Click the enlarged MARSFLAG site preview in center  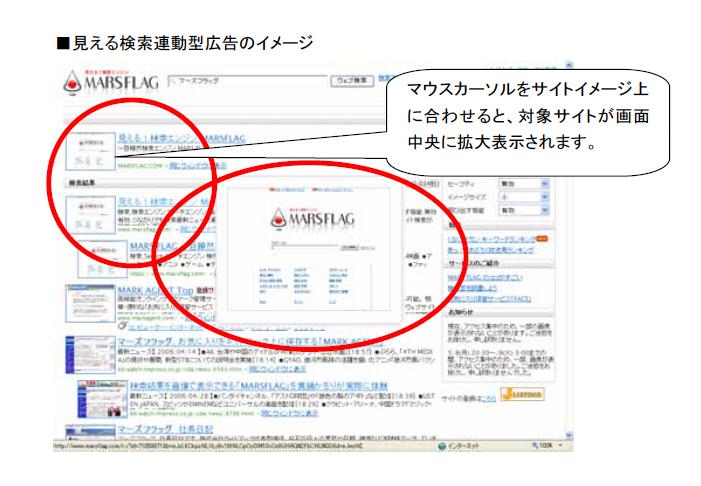pyautogui.click(x=309, y=249)
